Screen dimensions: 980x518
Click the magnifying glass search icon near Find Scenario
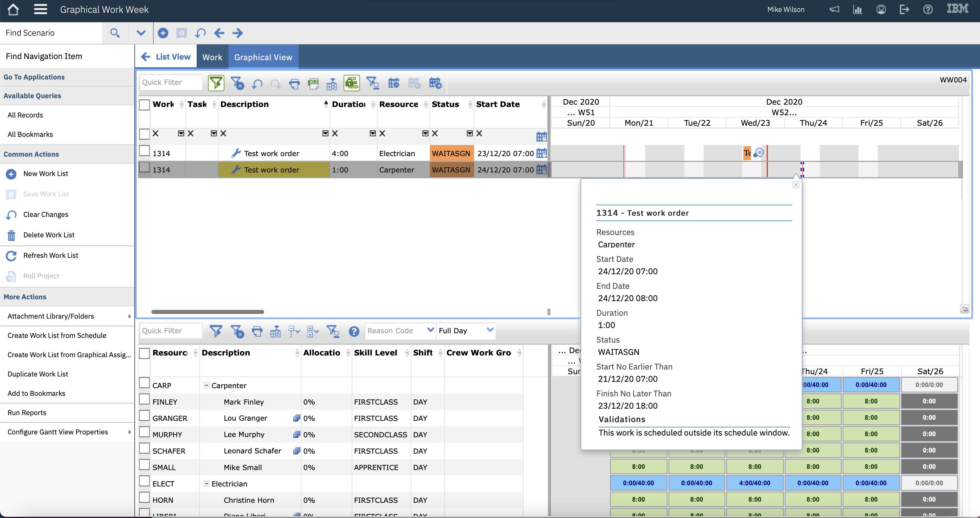pyautogui.click(x=115, y=33)
